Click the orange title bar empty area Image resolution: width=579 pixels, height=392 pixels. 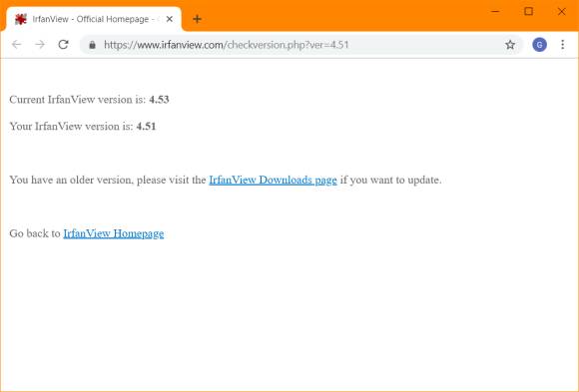coord(343,15)
